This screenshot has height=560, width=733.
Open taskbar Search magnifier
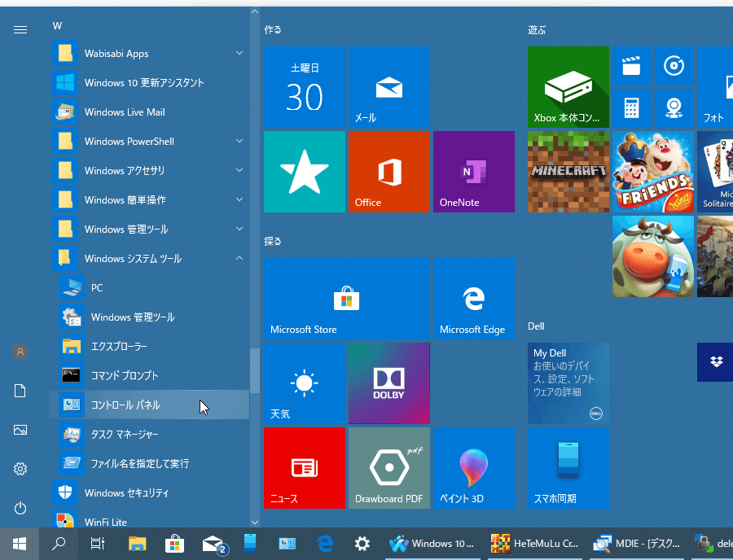(59, 544)
